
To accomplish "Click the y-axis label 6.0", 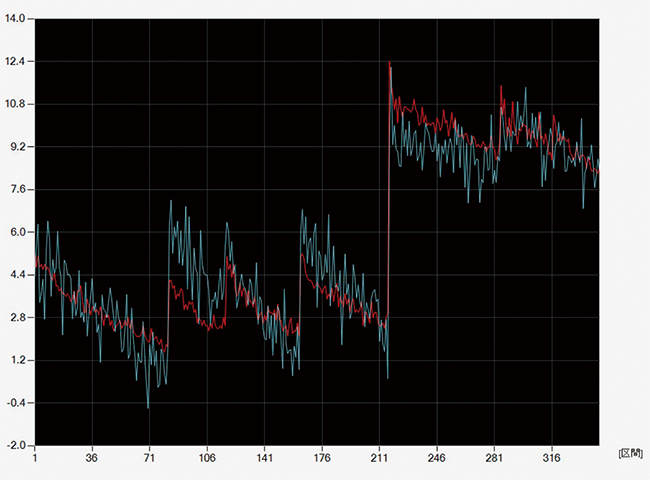I will click(17, 232).
